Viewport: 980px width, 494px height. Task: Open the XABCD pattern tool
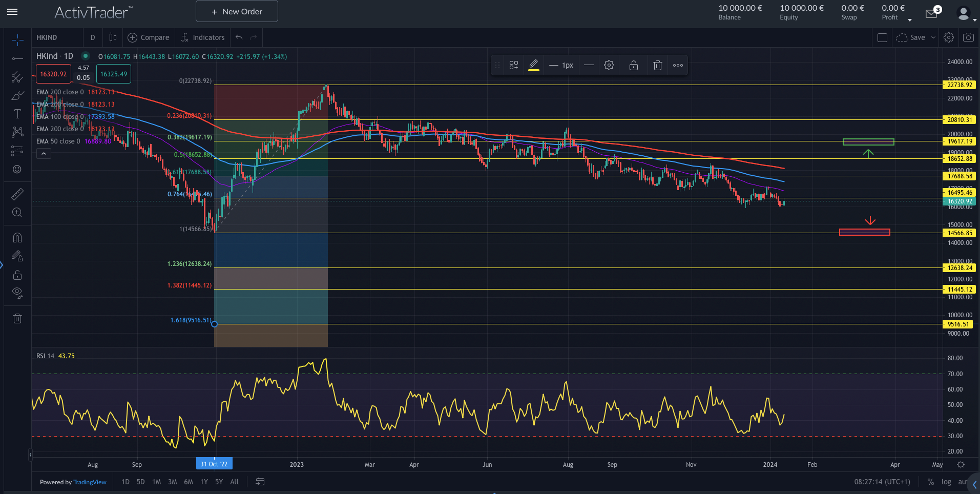[17, 132]
